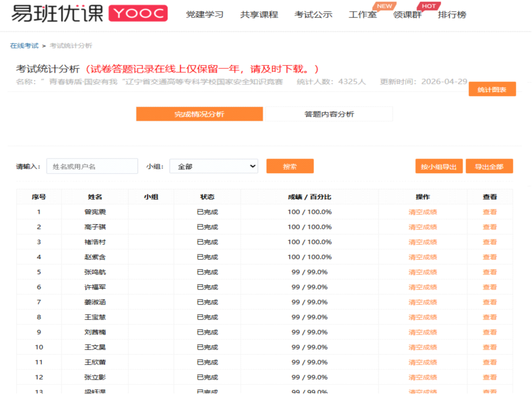This screenshot has width=532, height=394.
Task: Expand the 小组 dropdown showing 全部
Action: tap(214, 166)
